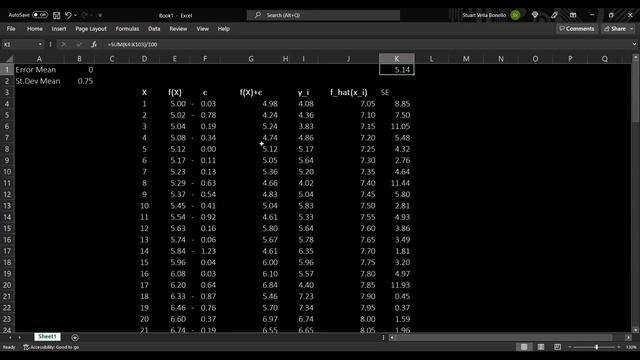Click the 'f(X)+e' header cell
The width and height of the screenshot is (640, 360).
251,92
